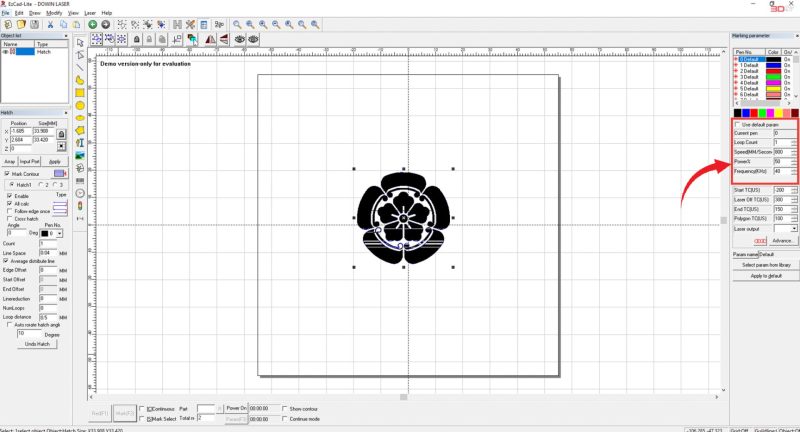Viewport: 800px width, 432px height.
Task: Click the last magnifier zoom icon
Action: tap(315, 24)
